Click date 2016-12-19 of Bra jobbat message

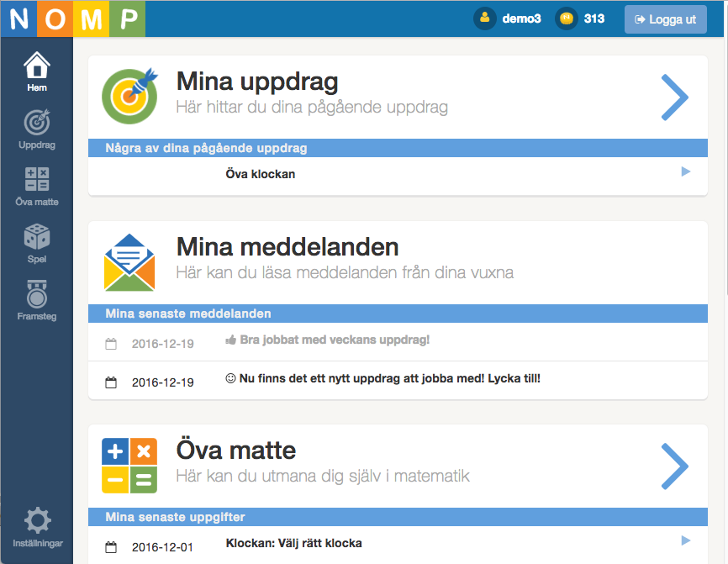point(162,344)
